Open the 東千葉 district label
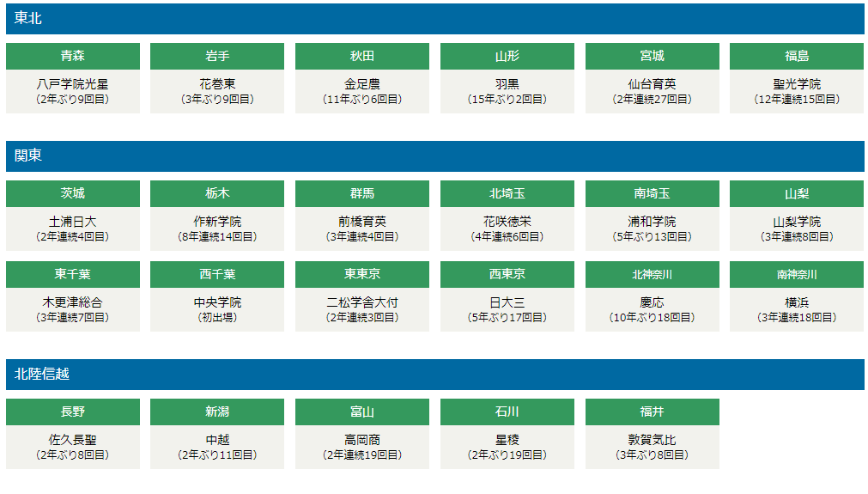This screenshot has width=868, height=494. 73,274
